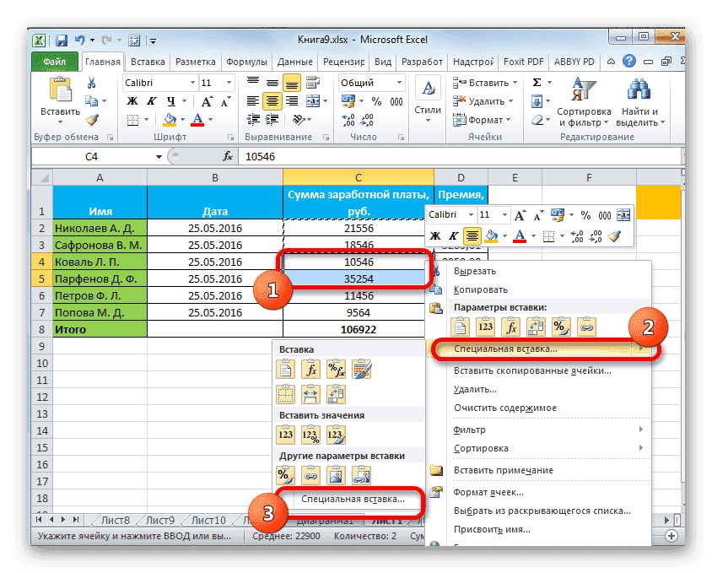Click the paste formulas (fx) icon
This screenshot has width=728, height=573.
[x=510, y=325]
